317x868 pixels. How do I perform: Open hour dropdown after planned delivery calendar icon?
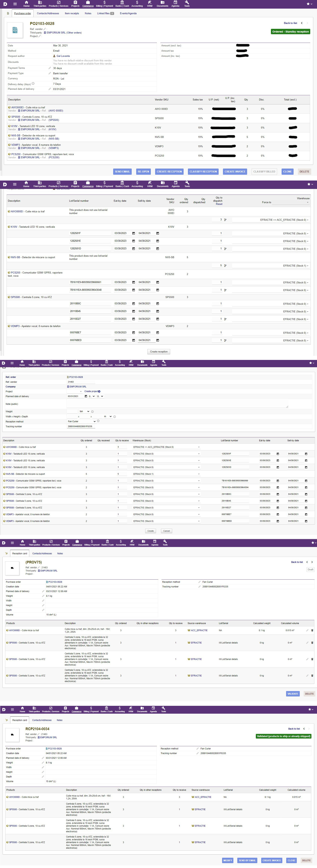92,396
